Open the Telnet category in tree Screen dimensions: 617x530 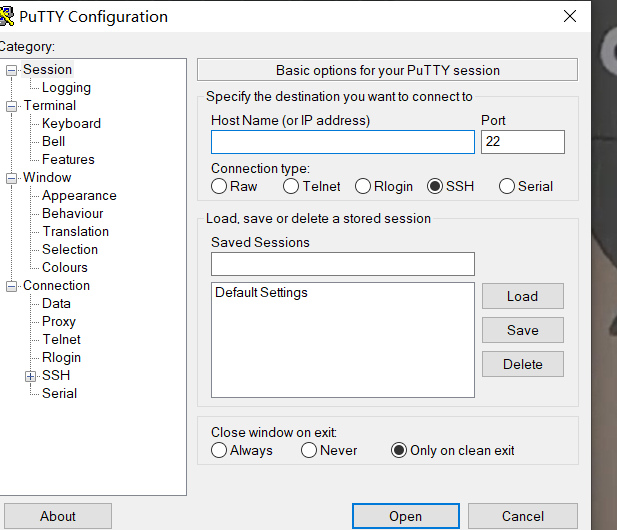point(61,339)
